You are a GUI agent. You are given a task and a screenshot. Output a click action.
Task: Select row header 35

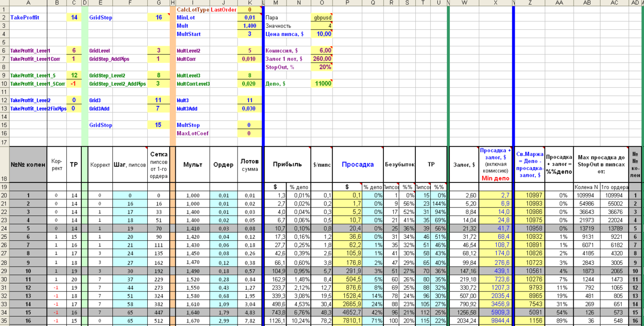click(4, 321)
